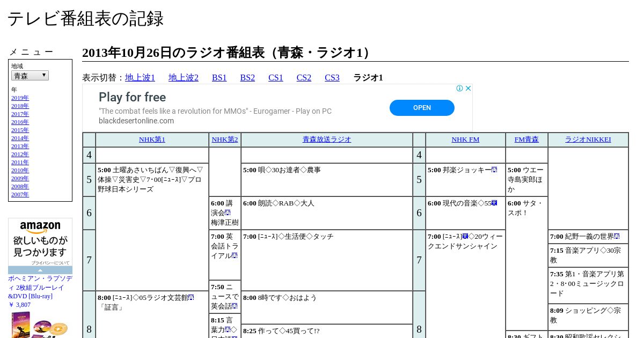Open the NHK第1 station header link

(152, 139)
